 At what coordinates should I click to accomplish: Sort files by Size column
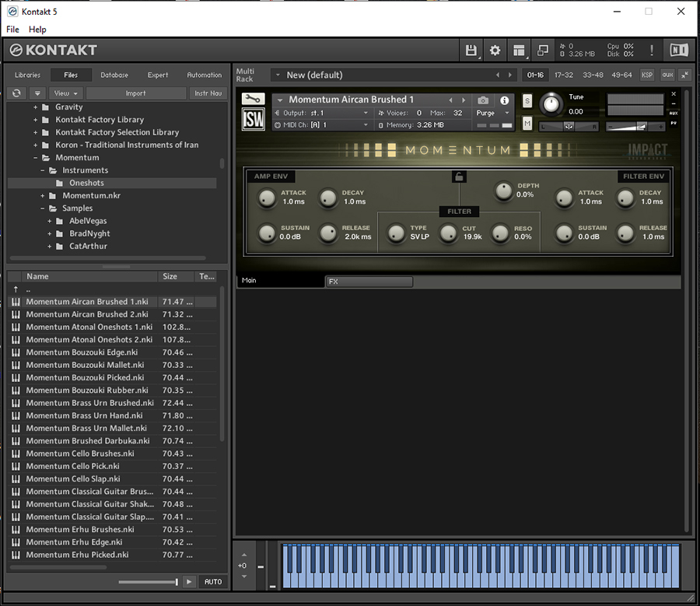[x=176, y=276]
